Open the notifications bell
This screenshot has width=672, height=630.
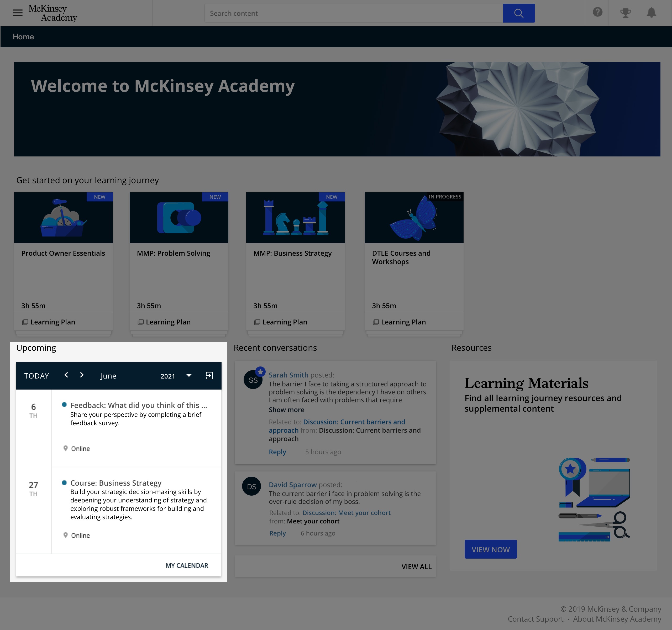(651, 13)
